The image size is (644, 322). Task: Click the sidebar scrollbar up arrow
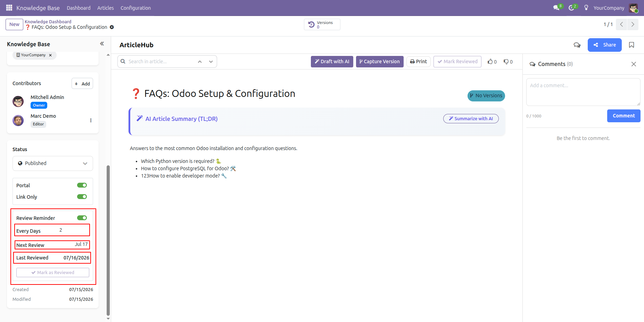pyautogui.click(x=108, y=55)
